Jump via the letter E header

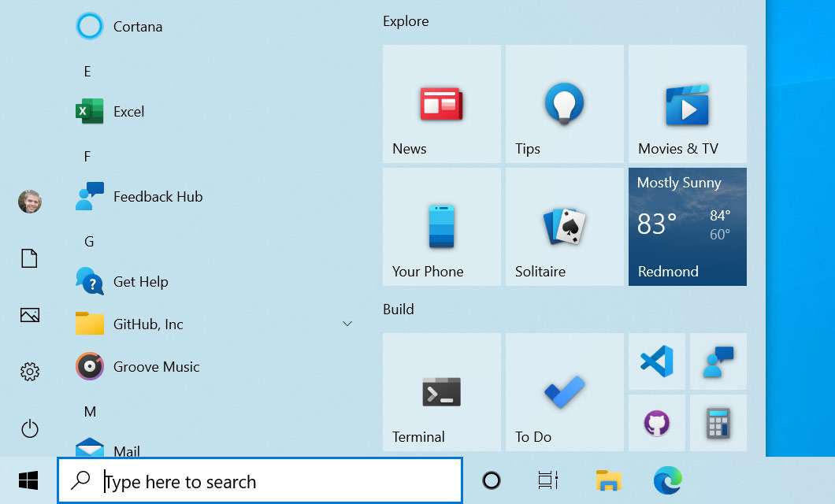coord(87,72)
